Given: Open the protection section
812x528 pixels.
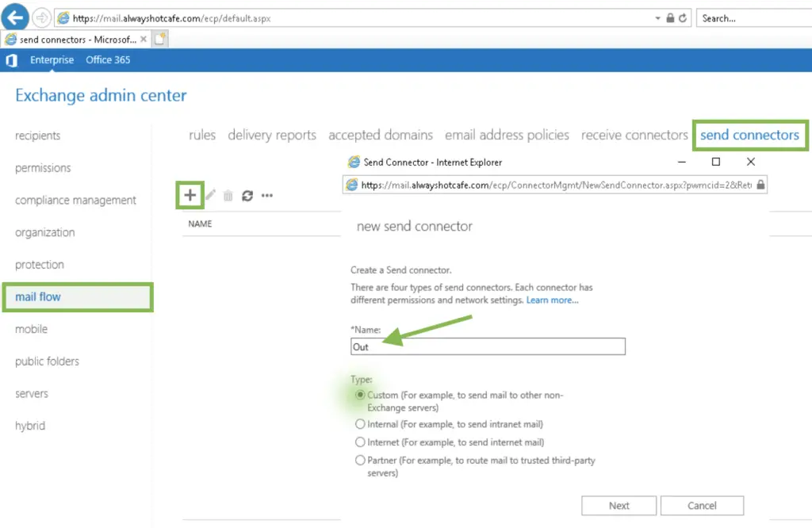Looking at the screenshot, I should [x=40, y=265].
